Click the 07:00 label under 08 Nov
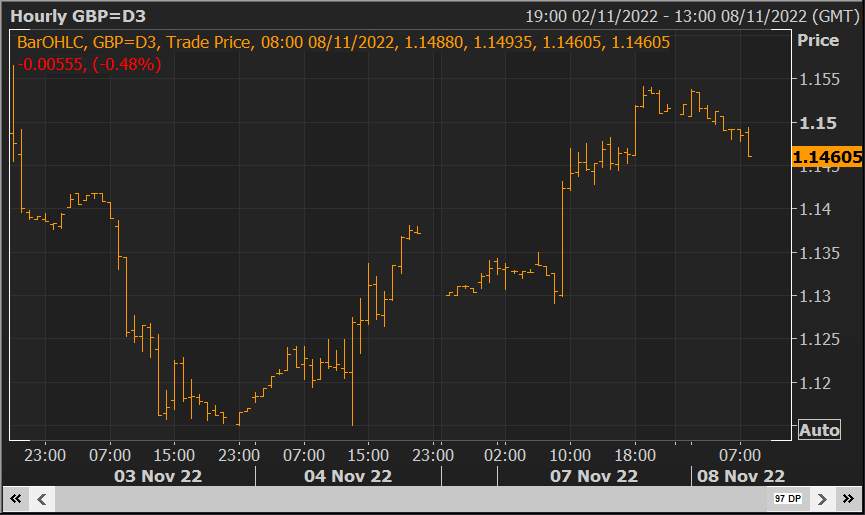Image resolution: width=865 pixels, height=515 pixels. [740, 455]
